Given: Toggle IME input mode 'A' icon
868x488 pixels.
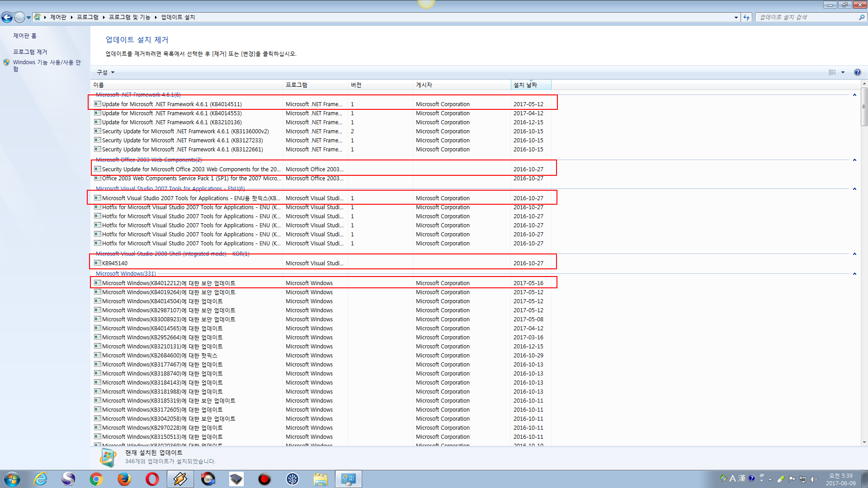Looking at the screenshot, I should [733, 478].
